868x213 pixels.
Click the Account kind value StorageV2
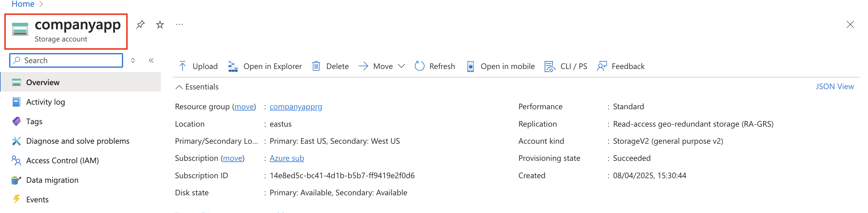668,141
